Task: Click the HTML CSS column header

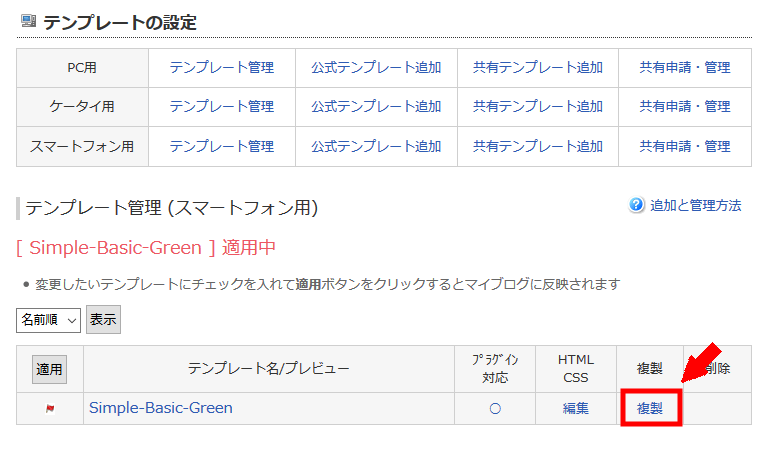Action: [x=576, y=369]
